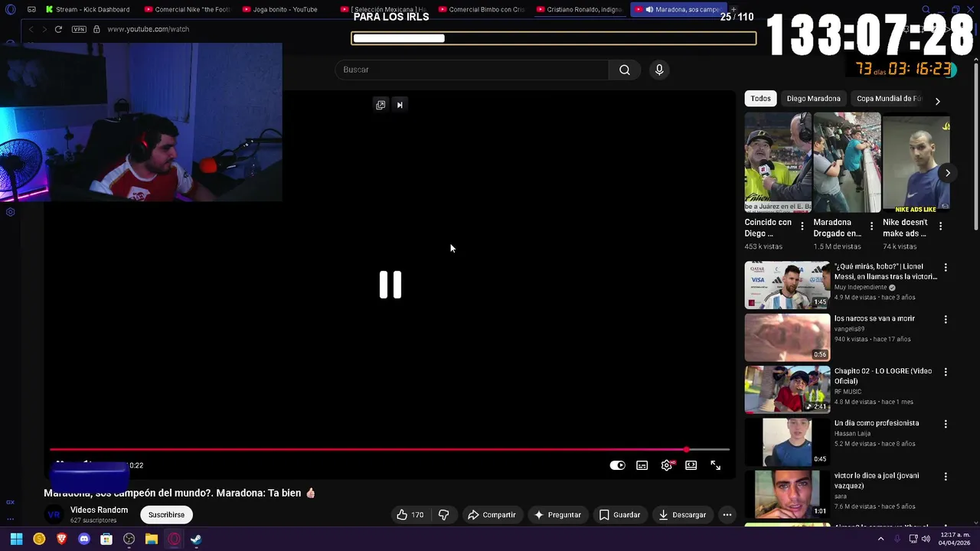The image size is (980, 551).
Task: Switch the player to theater mode
Action: click(x=691, y=465)
